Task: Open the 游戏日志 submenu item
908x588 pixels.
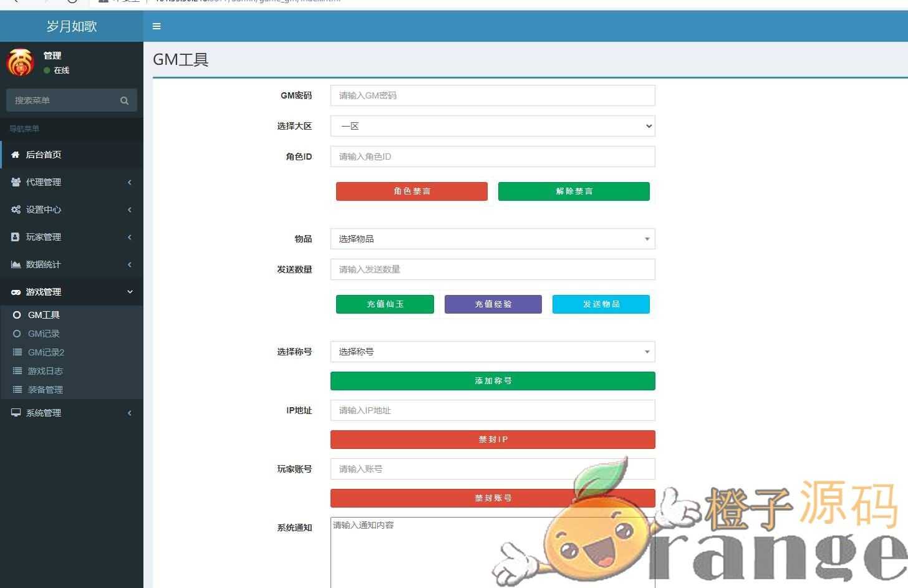Action: tap(45, 371)
